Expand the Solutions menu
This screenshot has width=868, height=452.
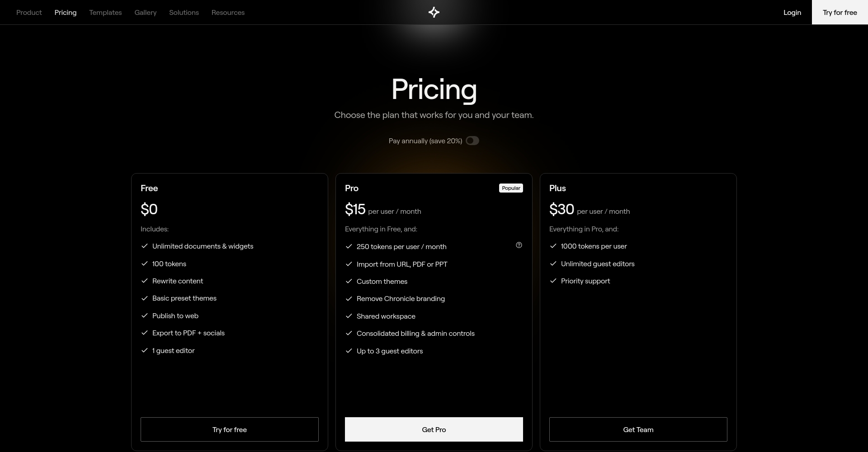184,13
